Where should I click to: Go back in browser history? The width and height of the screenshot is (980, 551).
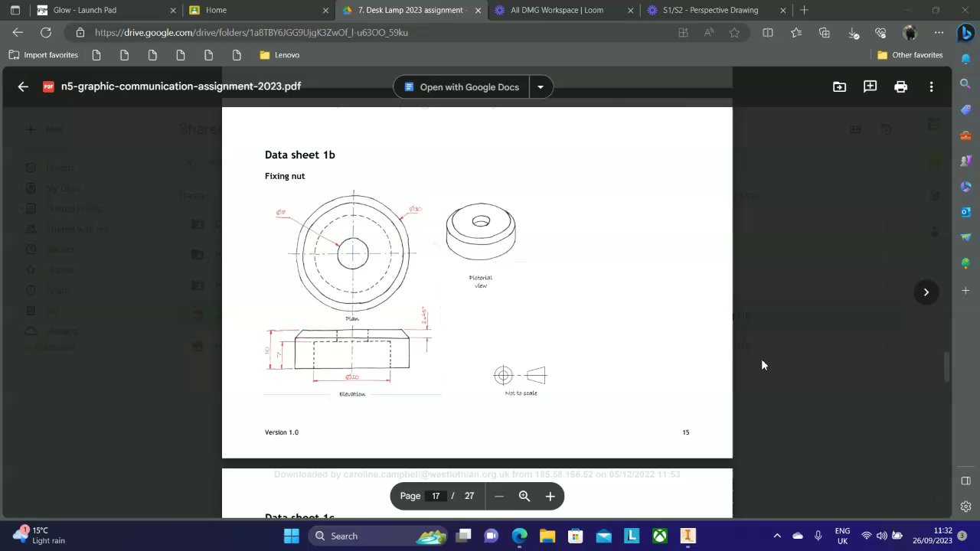[x=18, y=33]
